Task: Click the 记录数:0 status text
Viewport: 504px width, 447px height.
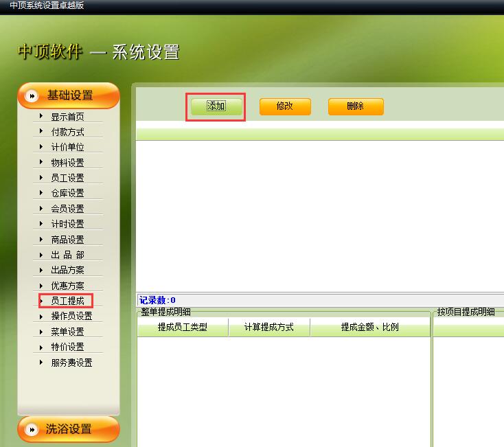Action: [x=157, y=300]
